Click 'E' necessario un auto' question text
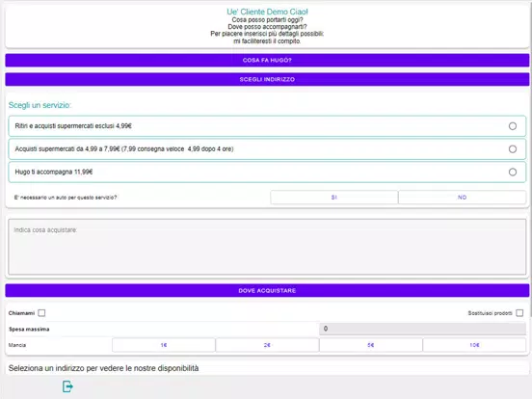This screenshot has width=532, height=399. pos(66,198)
